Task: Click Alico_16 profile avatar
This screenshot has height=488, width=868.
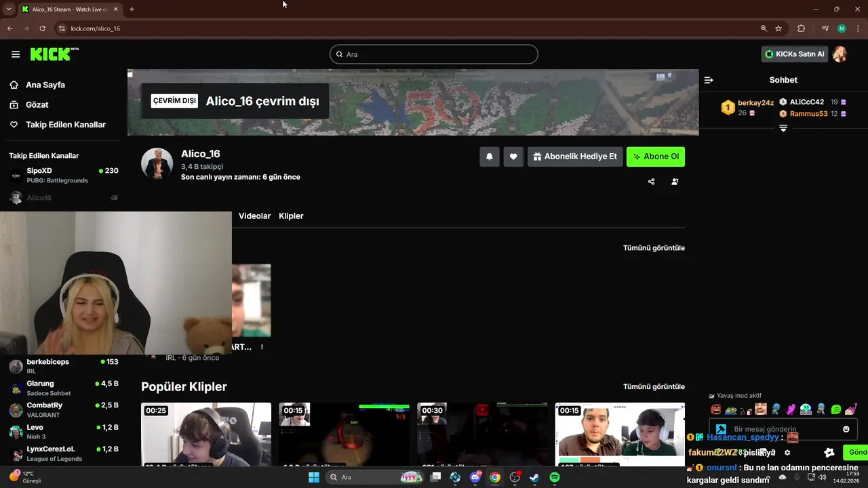Action: tap(157, 164)
